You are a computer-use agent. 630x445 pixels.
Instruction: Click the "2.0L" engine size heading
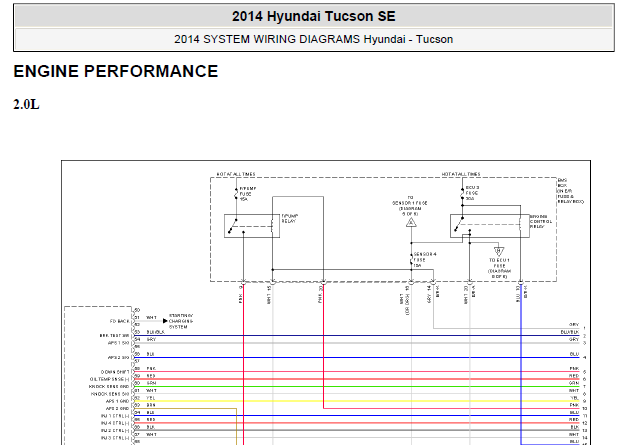(27, 104)
